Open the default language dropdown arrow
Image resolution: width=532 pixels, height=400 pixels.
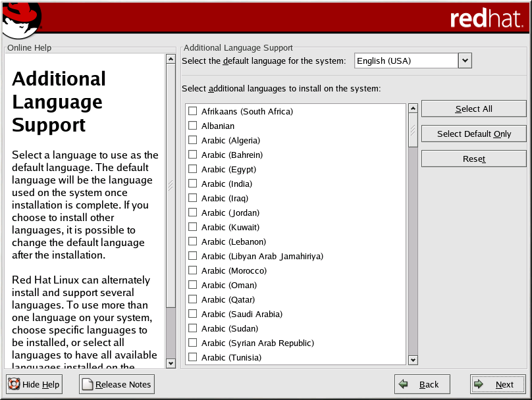[465, 61]
